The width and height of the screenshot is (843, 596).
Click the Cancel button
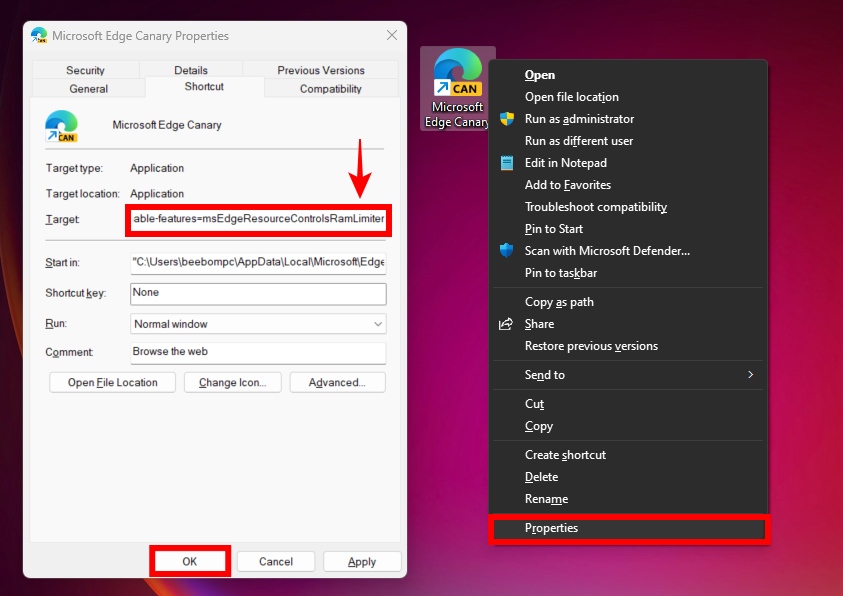276,562
